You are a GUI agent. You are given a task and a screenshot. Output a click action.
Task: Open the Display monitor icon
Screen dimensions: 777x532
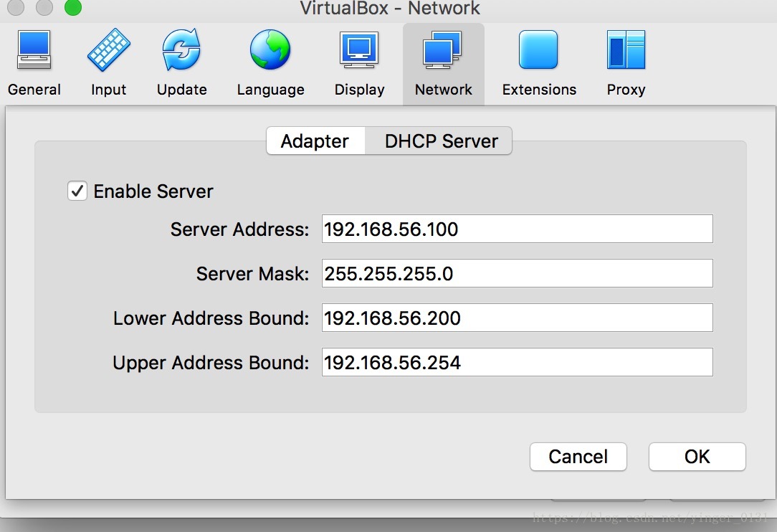pyautogui.click(x=359, y=49)
